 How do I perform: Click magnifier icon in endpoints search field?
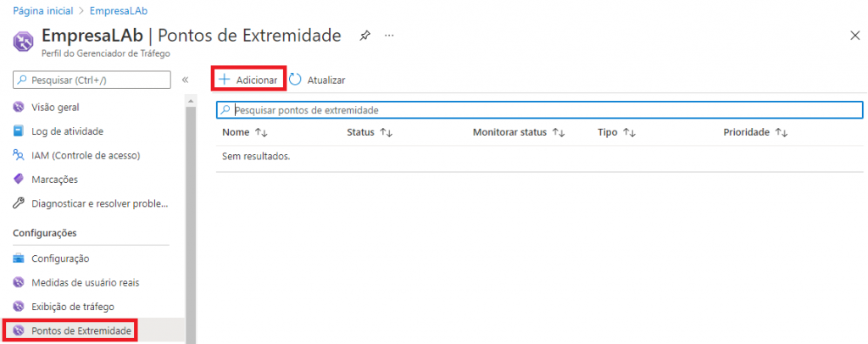point(225,110)
